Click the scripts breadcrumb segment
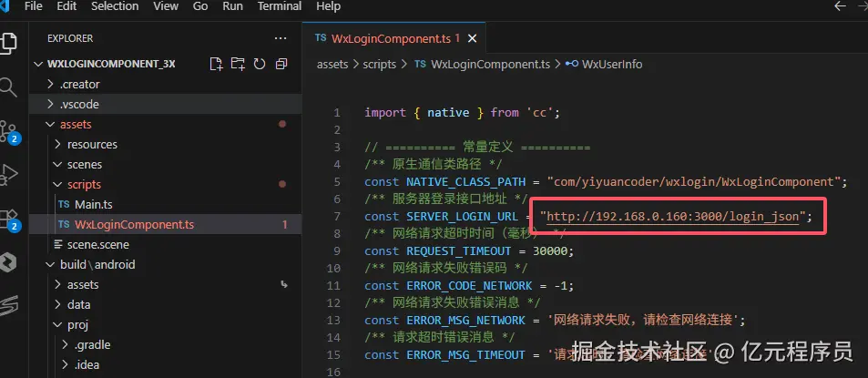 click(379, 64)
